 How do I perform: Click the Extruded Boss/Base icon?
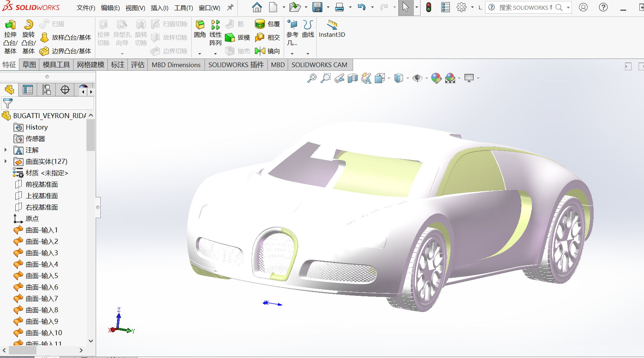click(10, 25)
